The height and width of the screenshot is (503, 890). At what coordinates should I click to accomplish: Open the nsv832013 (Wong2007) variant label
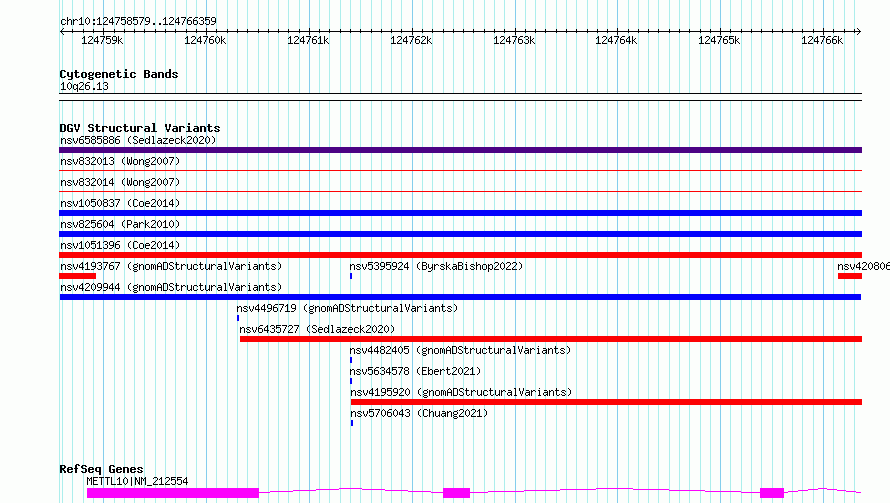point(120,161)
